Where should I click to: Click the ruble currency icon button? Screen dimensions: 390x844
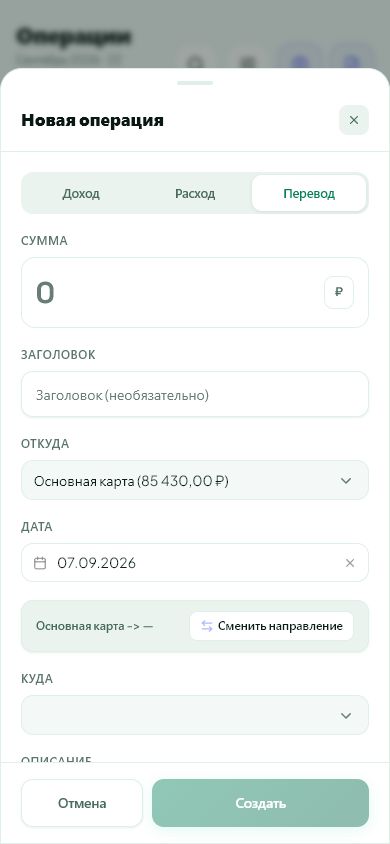click(338, 292)
